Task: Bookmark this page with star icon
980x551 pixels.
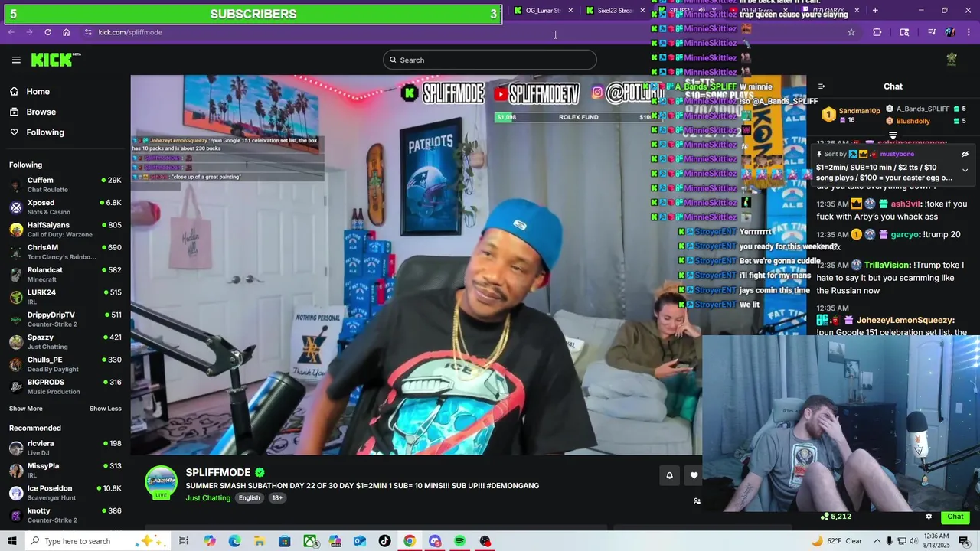Action: tap(851, 32)
